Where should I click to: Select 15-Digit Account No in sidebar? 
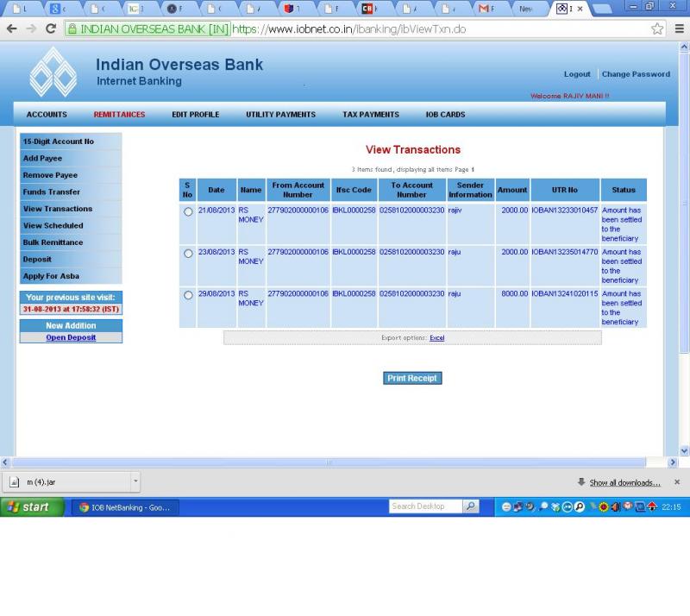(71, 141)
